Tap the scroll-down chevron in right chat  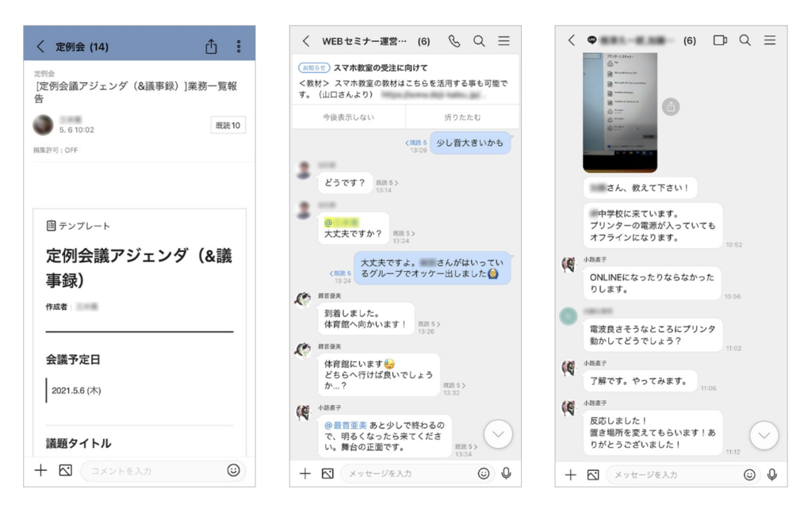pos(764,435)
